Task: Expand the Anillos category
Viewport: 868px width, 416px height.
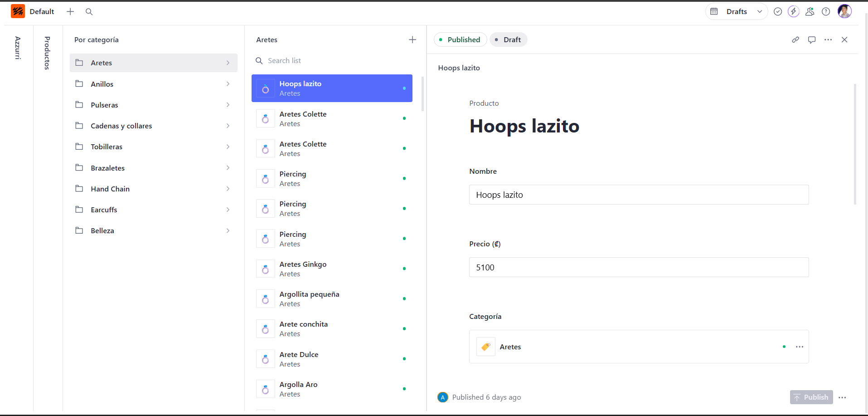Action: point(154,84)
